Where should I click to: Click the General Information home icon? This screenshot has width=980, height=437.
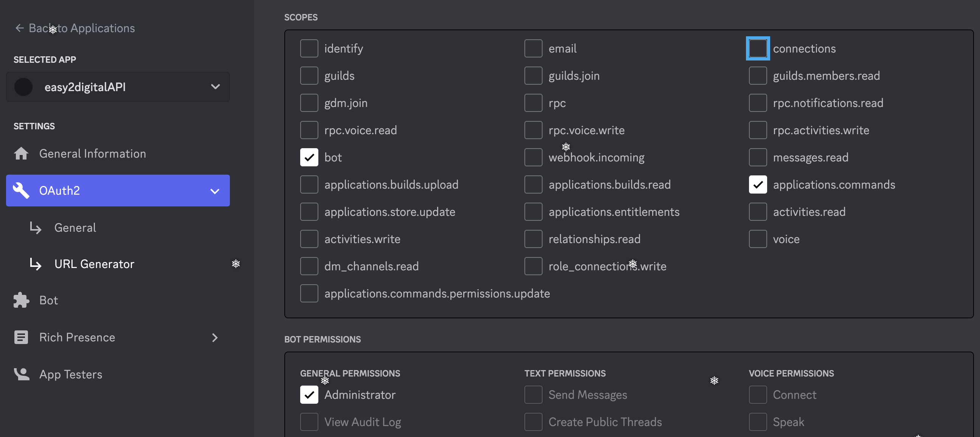point(21,153)
